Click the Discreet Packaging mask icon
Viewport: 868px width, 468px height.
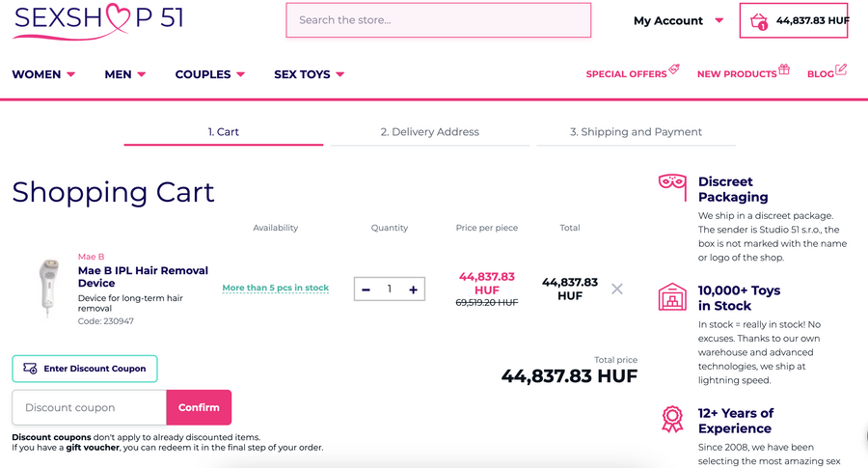pyautogui.click(x=672, y=186)
